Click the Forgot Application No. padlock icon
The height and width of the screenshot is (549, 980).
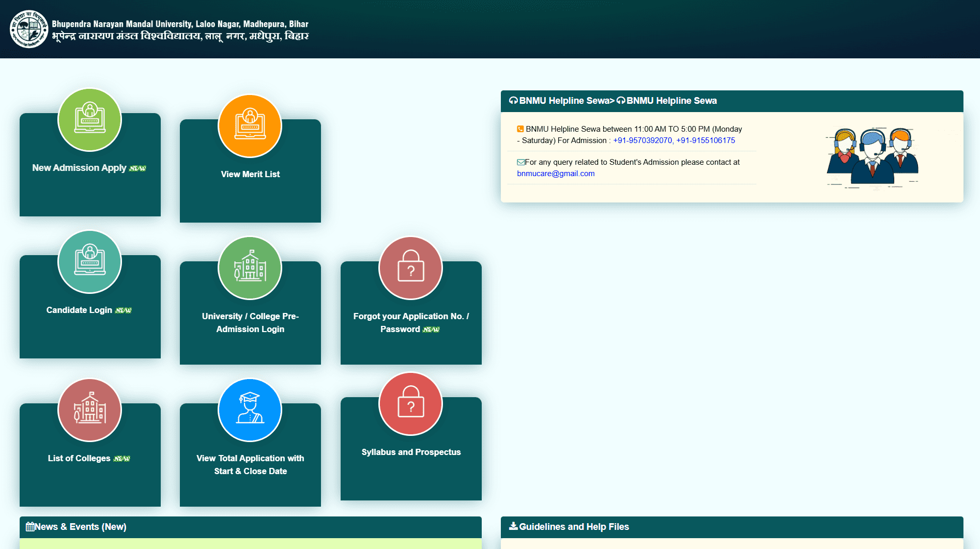pyautogui.click(x=411, y=268)
